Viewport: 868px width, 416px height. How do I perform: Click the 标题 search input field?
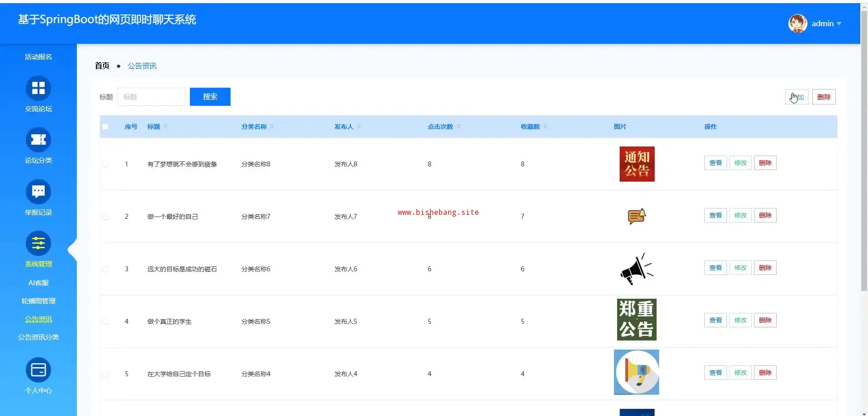pyautogui.click(x=151, y=97)
